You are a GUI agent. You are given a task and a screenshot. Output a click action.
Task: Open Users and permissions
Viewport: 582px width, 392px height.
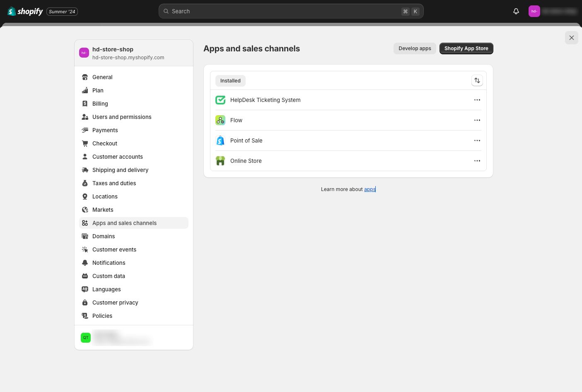click(x=134, y=117)
